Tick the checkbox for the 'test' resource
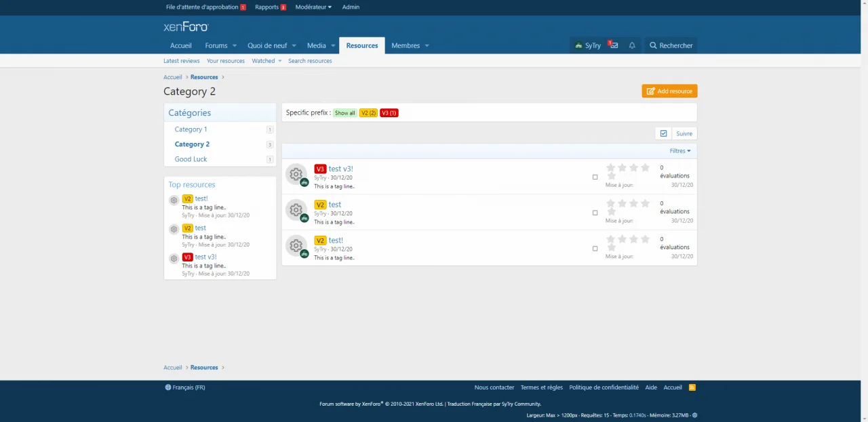Viewport: 868px width, 422px height. coord(595,213)
